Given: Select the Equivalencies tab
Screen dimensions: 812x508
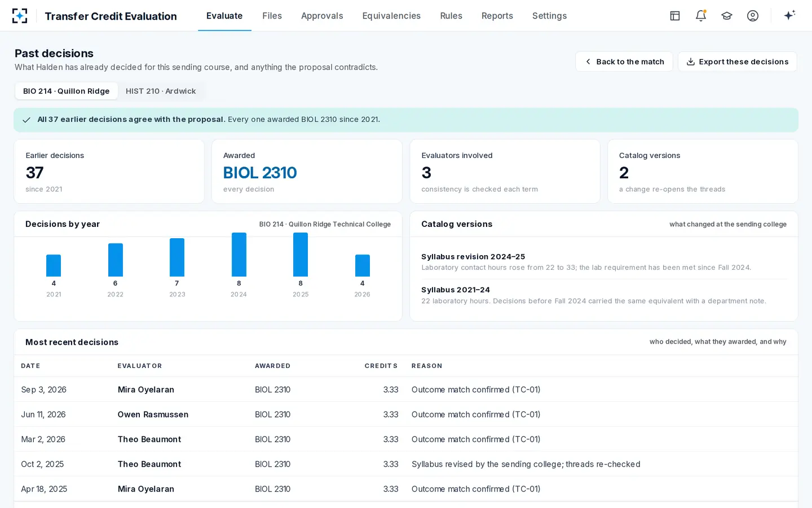Looking at the screenshot, I should 391,16.
